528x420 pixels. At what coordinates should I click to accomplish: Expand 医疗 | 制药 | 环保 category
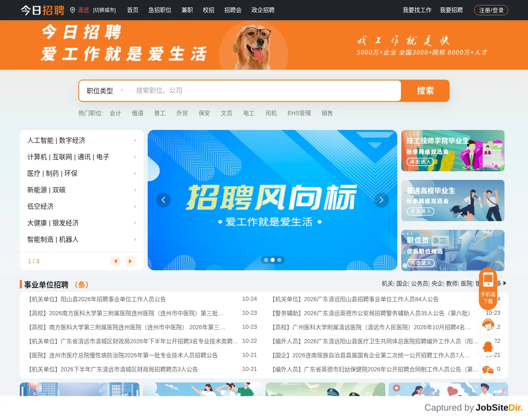82,174
